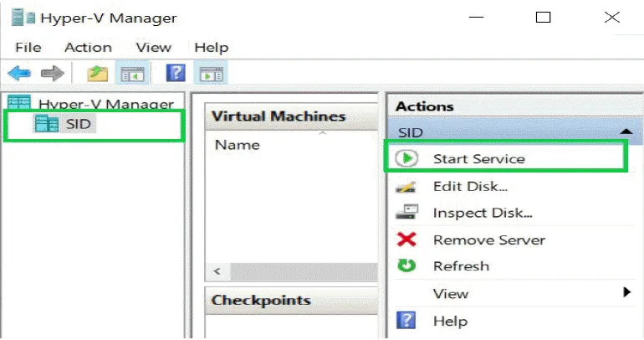The image size is (644, 340).
Task: Expand the View submenu arrow in Actions
Action: click(x=626, y=292)
